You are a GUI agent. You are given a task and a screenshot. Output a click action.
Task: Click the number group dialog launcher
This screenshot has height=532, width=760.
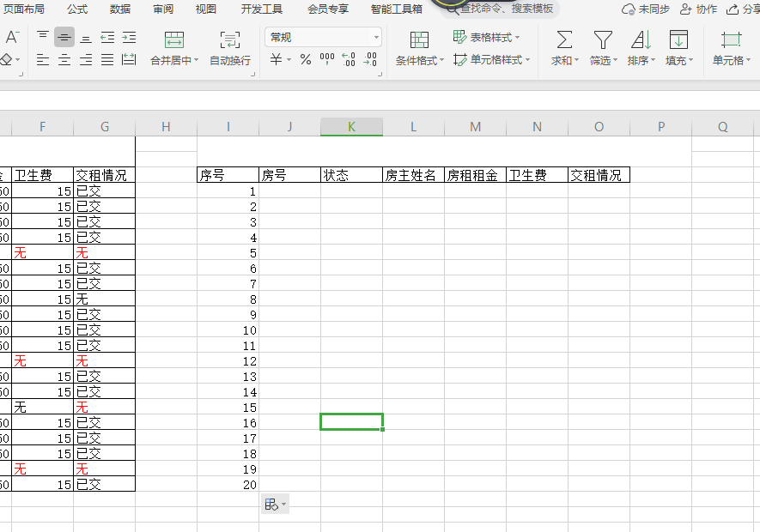point(380,74)
